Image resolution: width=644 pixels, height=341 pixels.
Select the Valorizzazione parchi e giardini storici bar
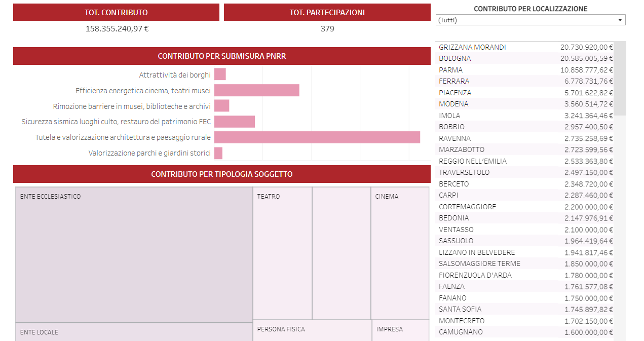tap(218, 153)
